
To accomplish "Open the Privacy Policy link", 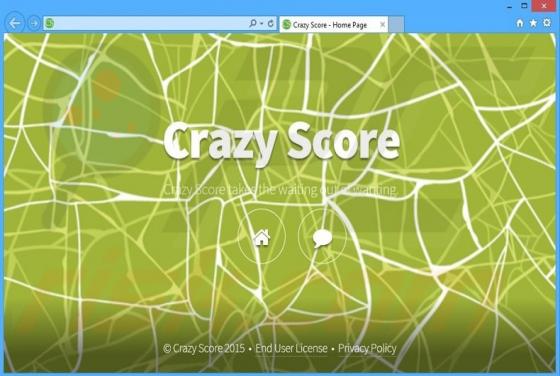I will 367,348.
